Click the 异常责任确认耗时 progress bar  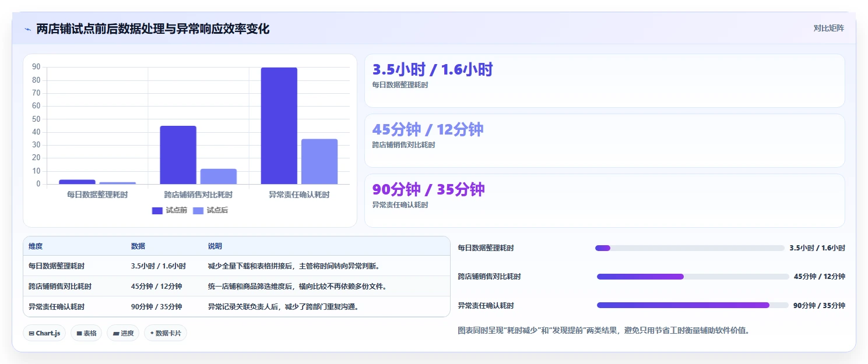point(693,305)
